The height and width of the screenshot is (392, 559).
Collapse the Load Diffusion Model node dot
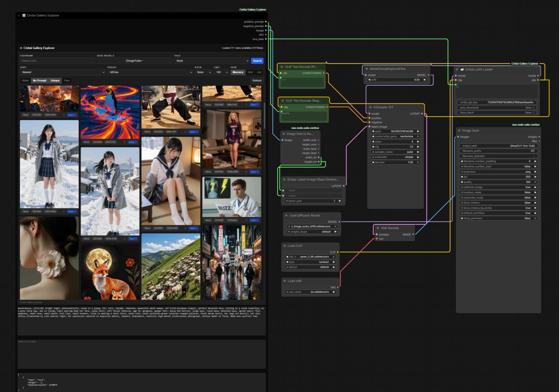point(286,216)
